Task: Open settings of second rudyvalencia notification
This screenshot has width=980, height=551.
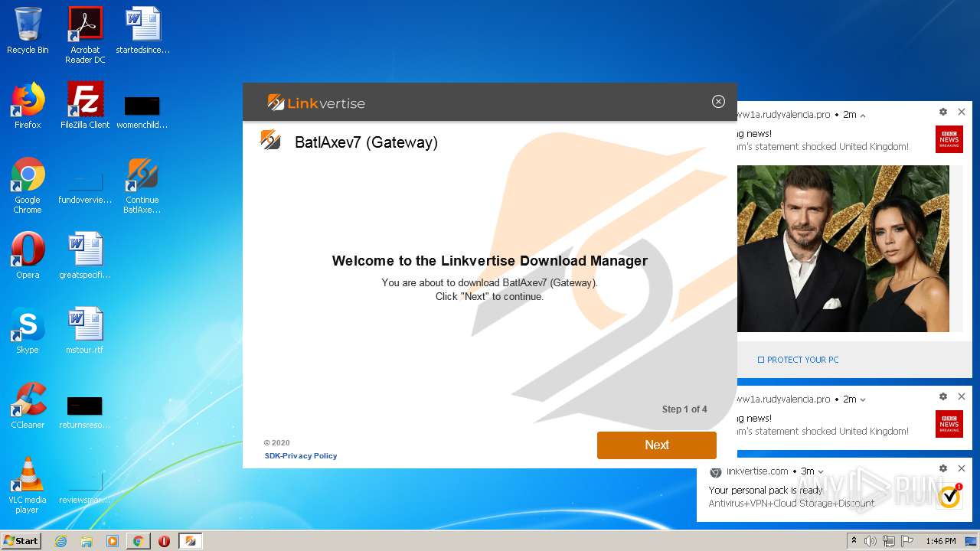Action: (x=943, y=397)
